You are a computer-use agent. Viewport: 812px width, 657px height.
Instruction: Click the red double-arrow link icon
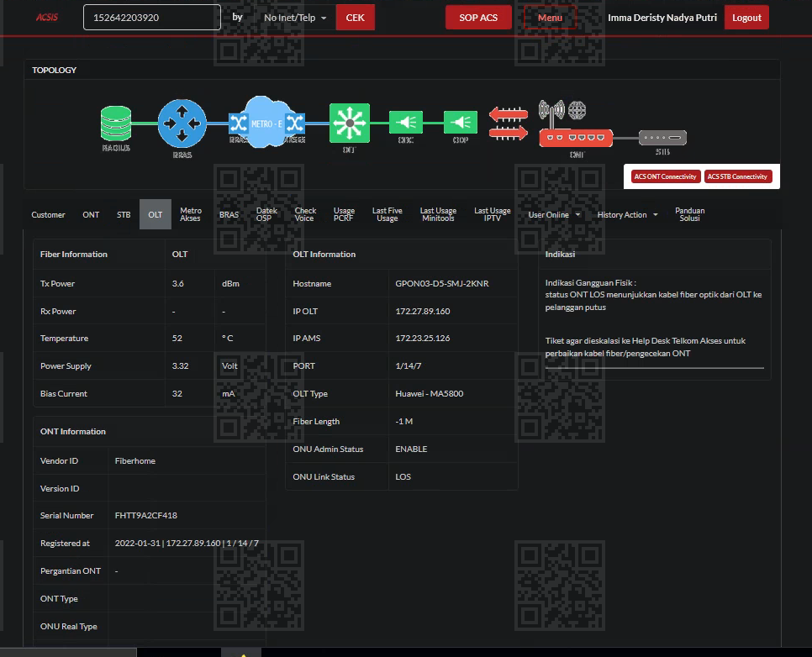pos(509,124)
